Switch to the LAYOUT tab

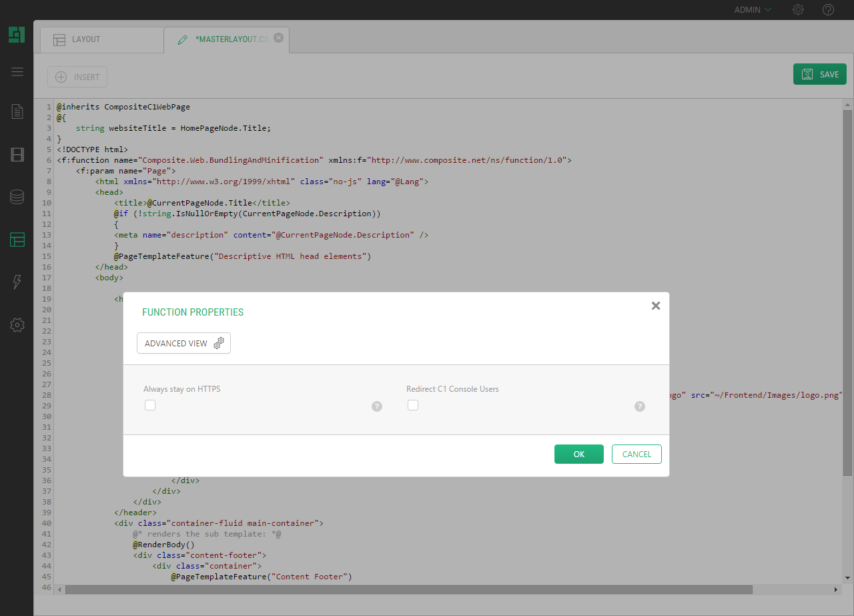click(85, 39)
